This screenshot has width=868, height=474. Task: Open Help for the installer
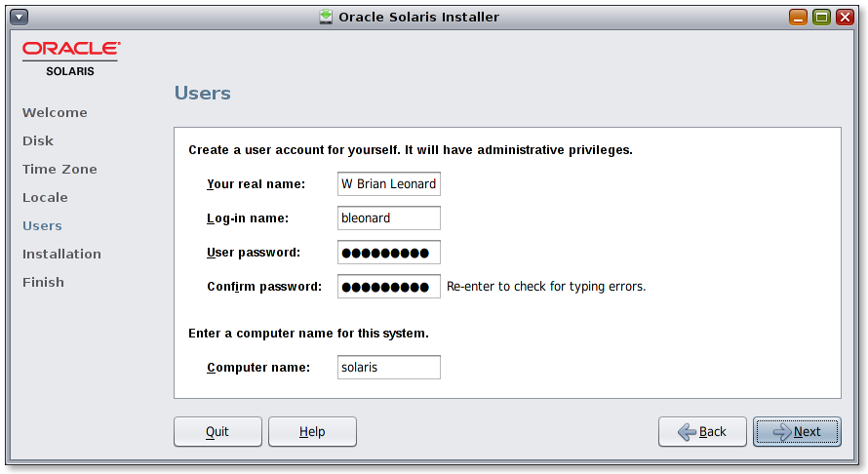pyautogui.click(x=312, y=432)
